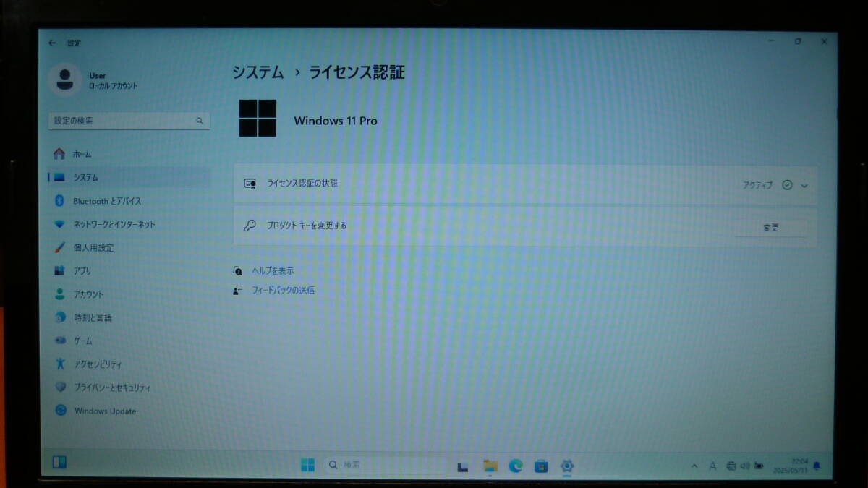The width and height of the screenshot is (868, 488).
Task: Click the ライセンス認証の状態 row
Action: point(525,184)
